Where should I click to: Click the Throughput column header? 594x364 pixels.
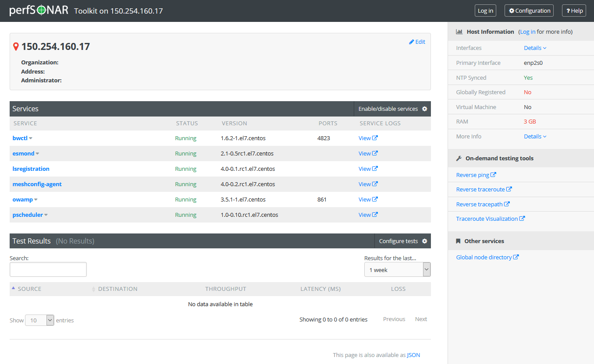pyautogui.click(x=226, y=289)
